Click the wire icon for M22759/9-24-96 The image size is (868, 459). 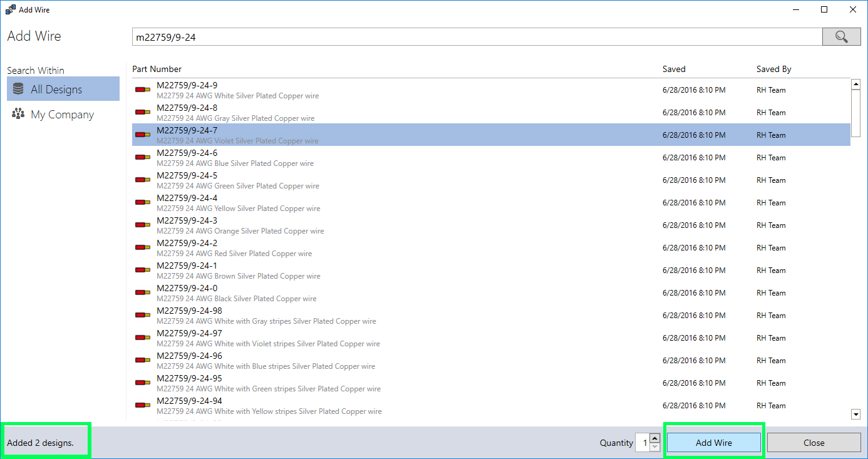tap(143, 361)
